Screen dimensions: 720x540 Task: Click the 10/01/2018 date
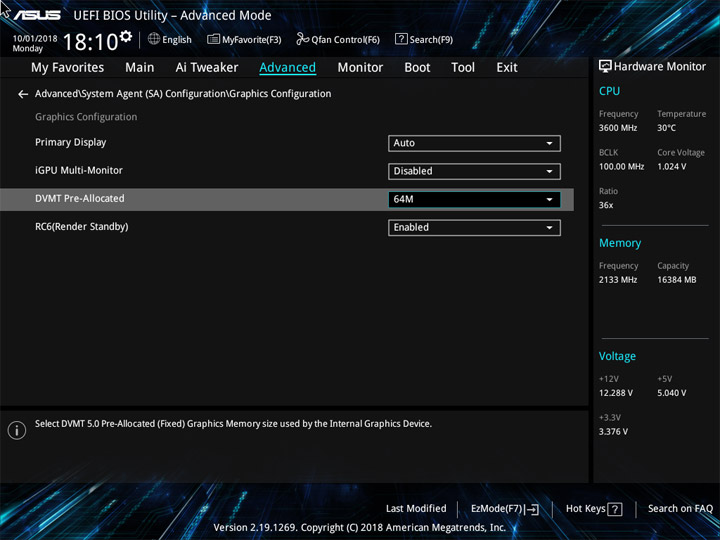35,39
